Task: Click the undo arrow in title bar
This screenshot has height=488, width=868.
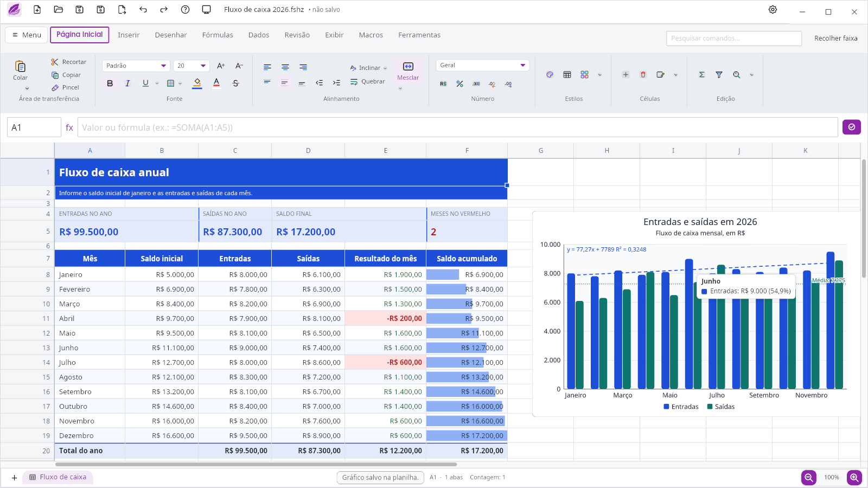Action: (x=143, y=10)
